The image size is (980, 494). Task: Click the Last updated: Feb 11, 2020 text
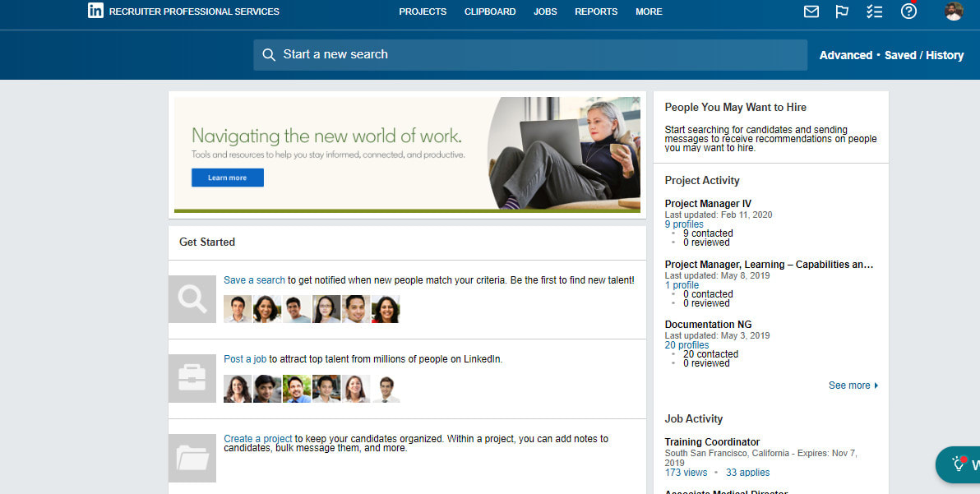[x=719, y=215]
